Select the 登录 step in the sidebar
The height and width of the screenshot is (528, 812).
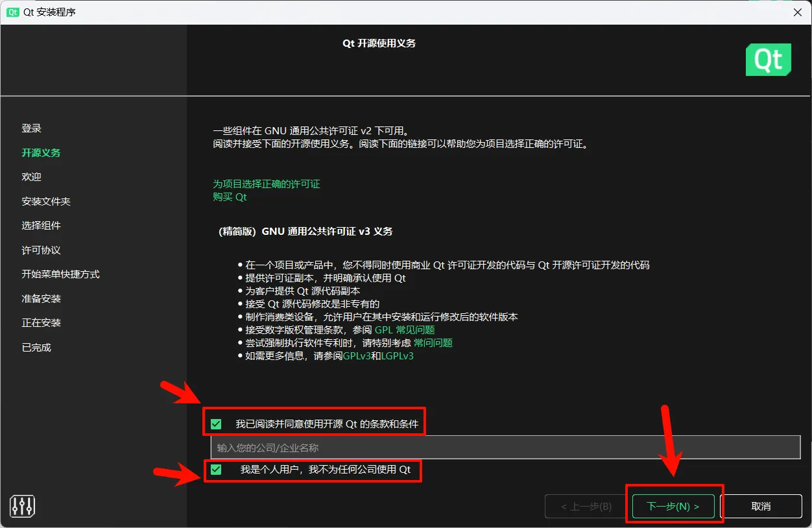point(31,128)
